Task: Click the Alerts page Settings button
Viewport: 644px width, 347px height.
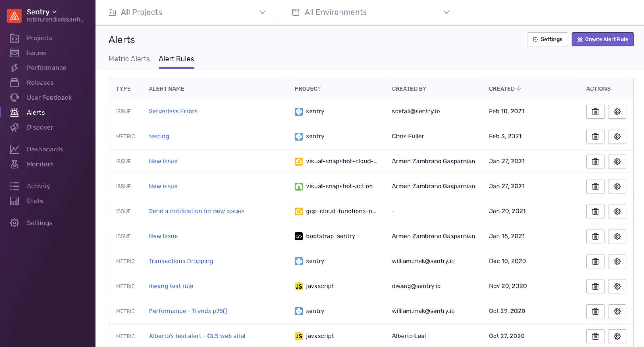Action: (x=547, y=39)
